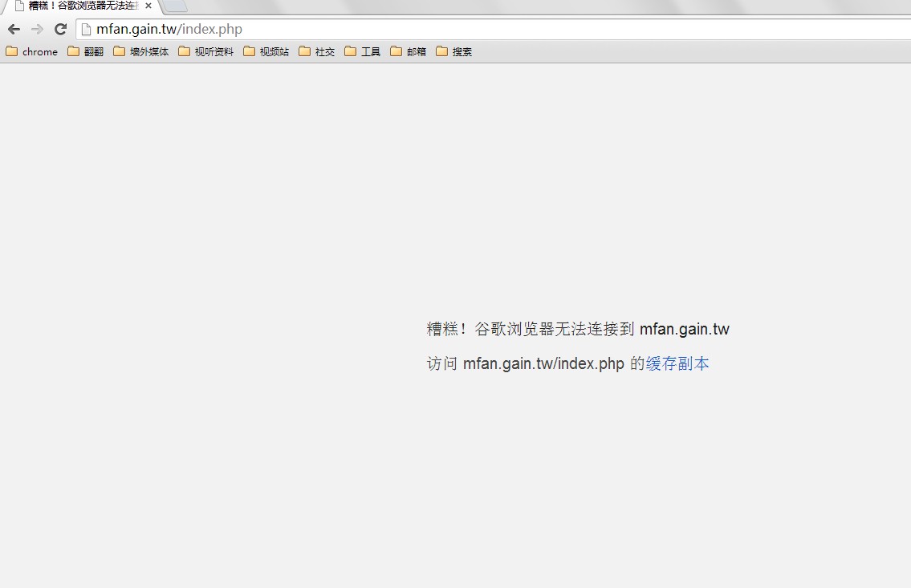911x588 pixels.
Task: Click the error heading 糟糕！谷歌浏览器无法连接到 mfan.gain.tw
Action: pos(578,329)
